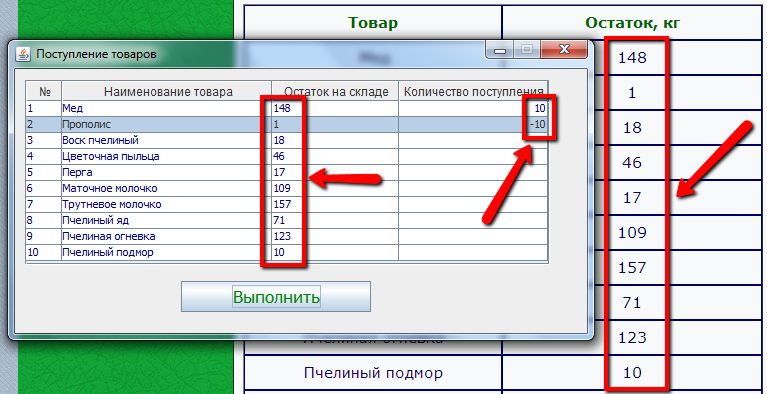This screenshot has width=767, height=394.
Task: Click the empty quantity cell for Воск пчелиный
Action: coord(474,140)
